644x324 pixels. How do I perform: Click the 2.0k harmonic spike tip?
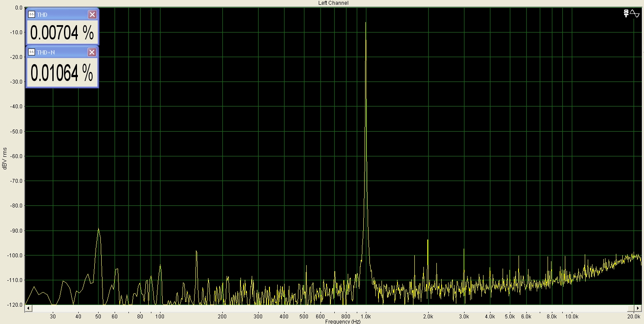click(428, 240)
